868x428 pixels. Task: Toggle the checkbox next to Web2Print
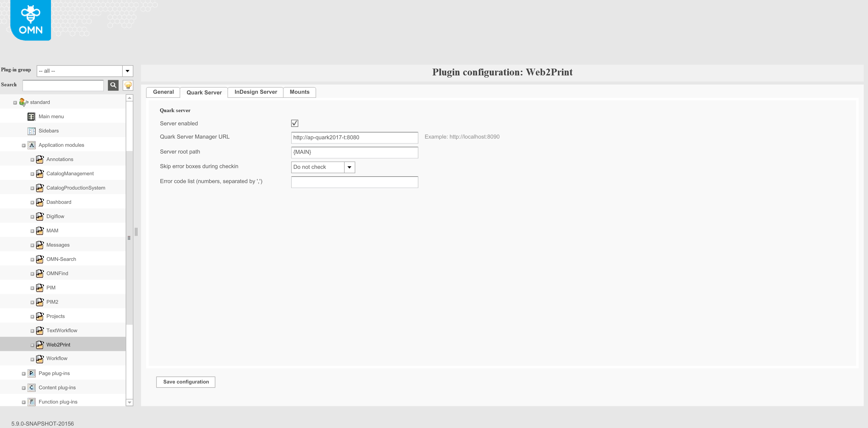click(x=33, y=345)
